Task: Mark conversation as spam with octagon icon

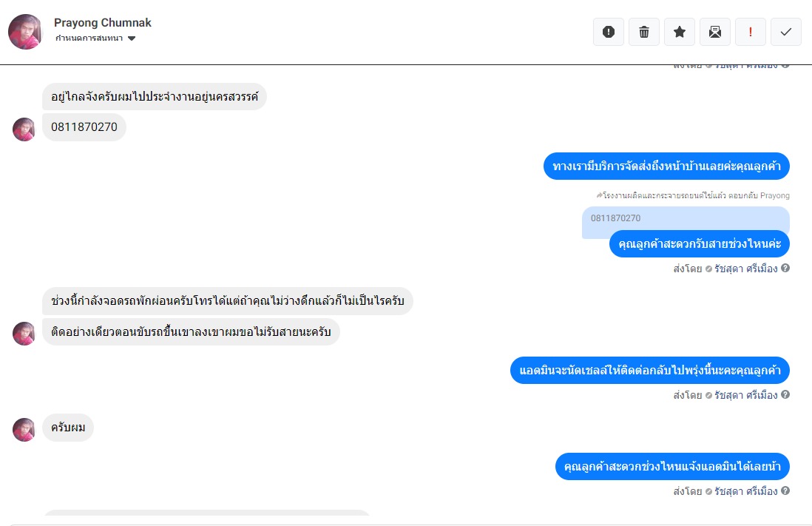Action: [x=609, y=32]
